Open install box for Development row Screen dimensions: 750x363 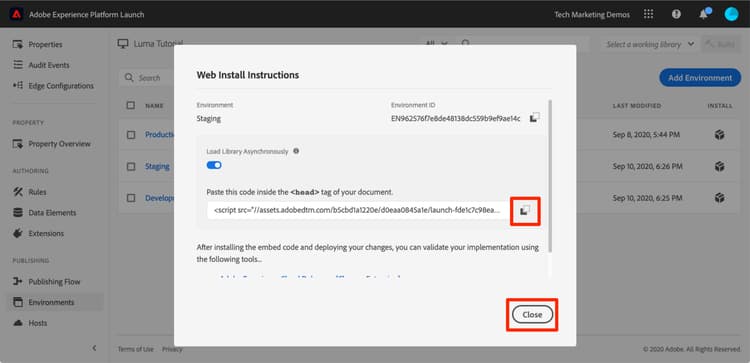(719, 198)
